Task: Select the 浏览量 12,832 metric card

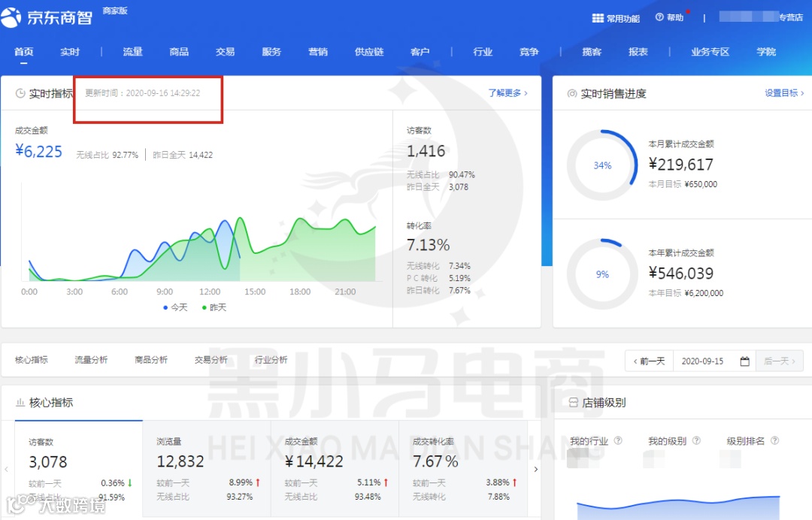Action: pyautogui.click(x=207, y=470)
